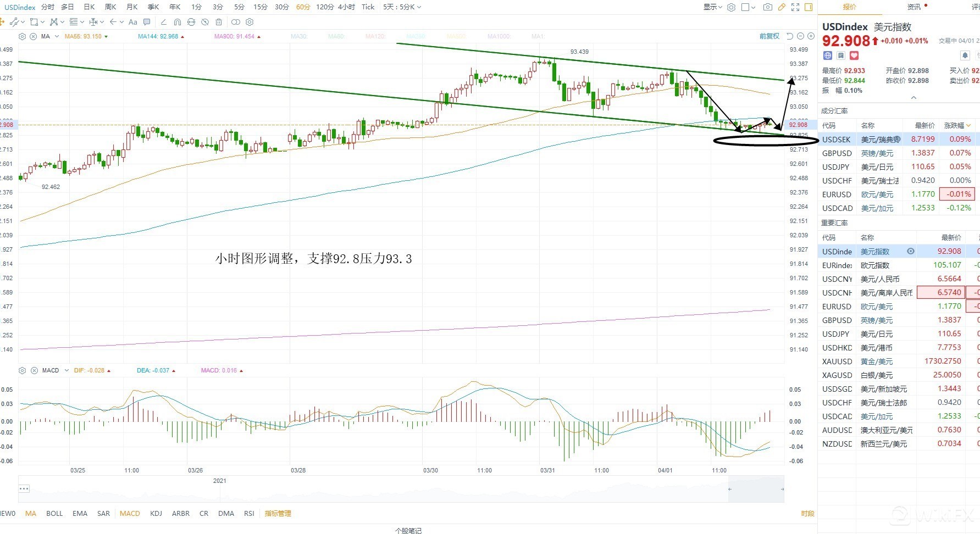Click the magnet snap tool icon
The height and width of the screenshot is (534, 980).
coord(177,22)
